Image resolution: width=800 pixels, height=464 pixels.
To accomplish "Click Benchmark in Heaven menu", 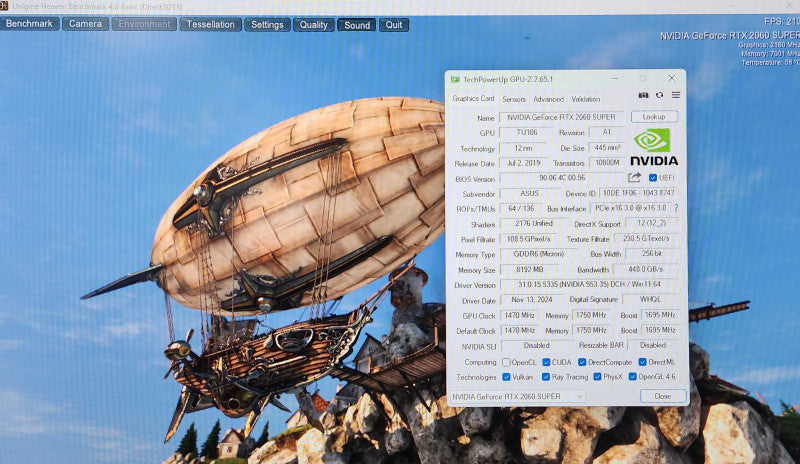I will point(30,24).
